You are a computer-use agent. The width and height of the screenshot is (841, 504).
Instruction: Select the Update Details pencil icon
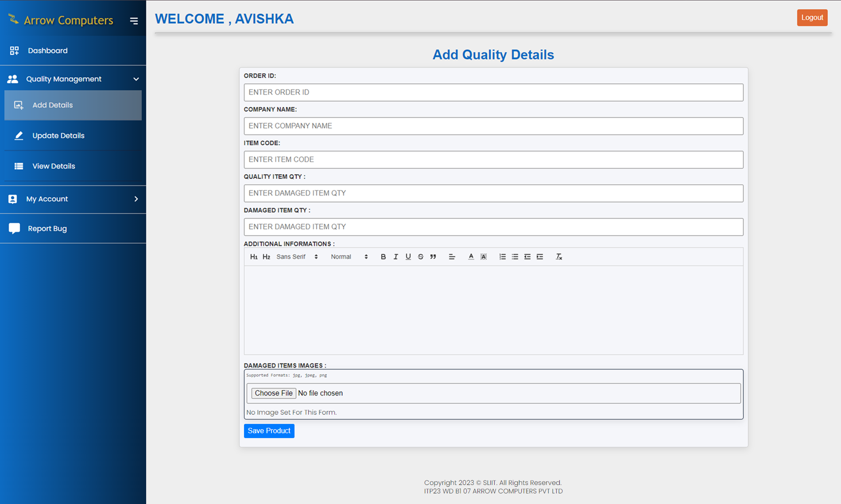[19, 136]
